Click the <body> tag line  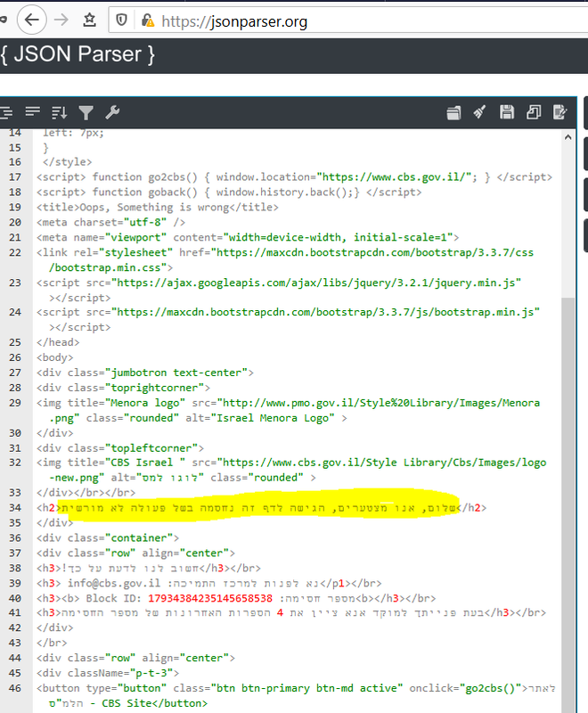pyautogui.click(x=55, y=357)
